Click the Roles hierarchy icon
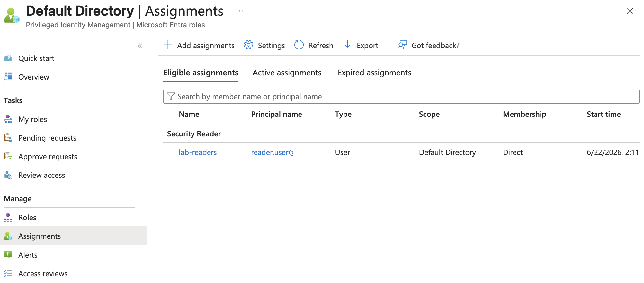This screenshot has width=644, height=283. [8, 217]
